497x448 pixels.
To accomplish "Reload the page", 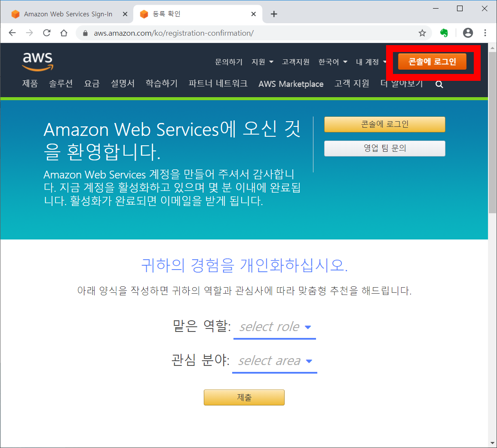I will pos(47,33).
